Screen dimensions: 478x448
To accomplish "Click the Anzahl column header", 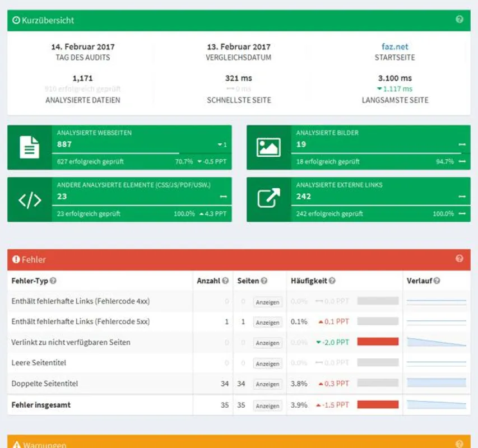I will click(x=208, y=281).
